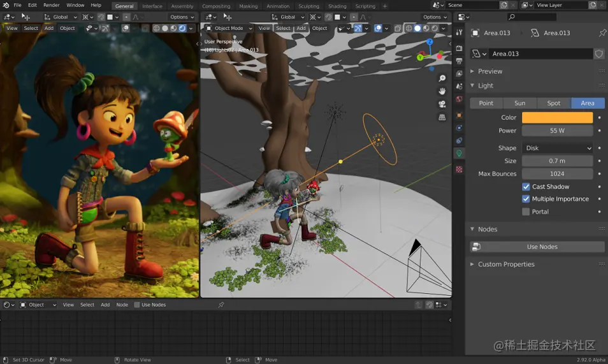This screenshot has width=608, height=364.
Task: Set light type to Point
Action: click(486, 103)
